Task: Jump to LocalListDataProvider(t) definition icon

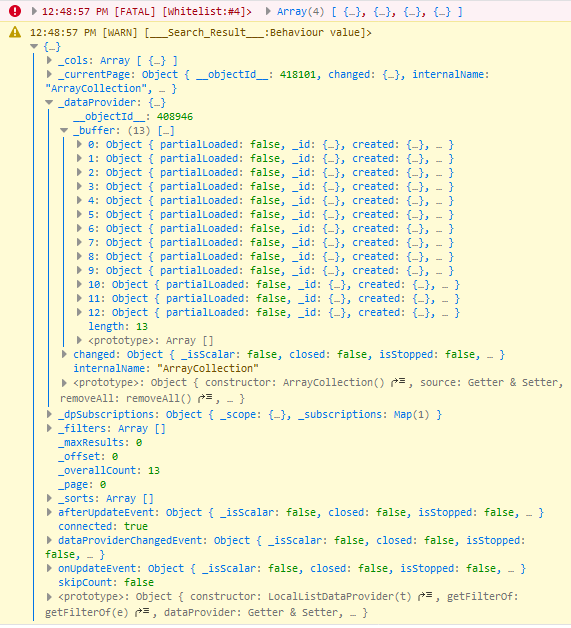Action: [x=425, y=596]
